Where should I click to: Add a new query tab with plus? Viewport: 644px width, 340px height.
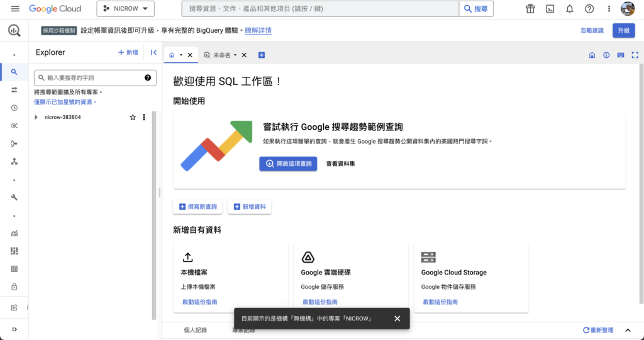point(262,55)
